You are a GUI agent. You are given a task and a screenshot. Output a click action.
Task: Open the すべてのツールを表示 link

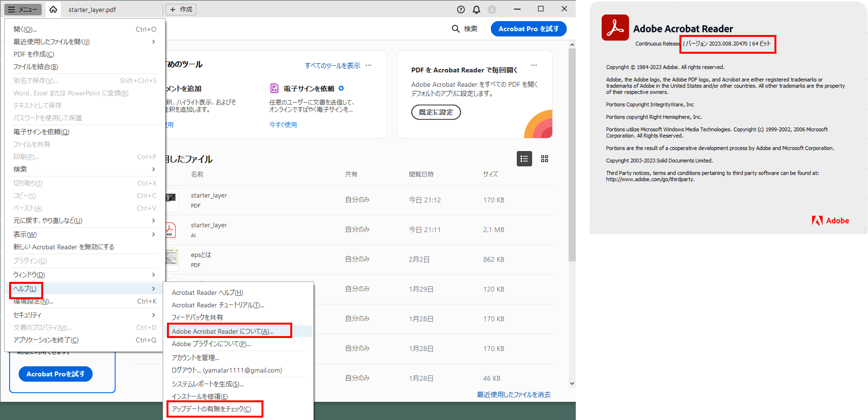pyautogui.click(x=333, y=65)
